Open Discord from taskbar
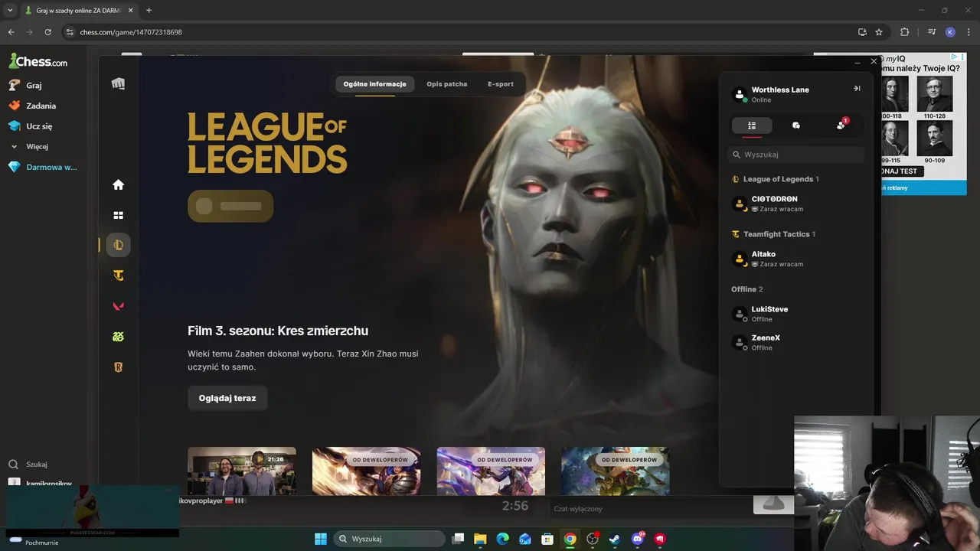 click(638, 539)
